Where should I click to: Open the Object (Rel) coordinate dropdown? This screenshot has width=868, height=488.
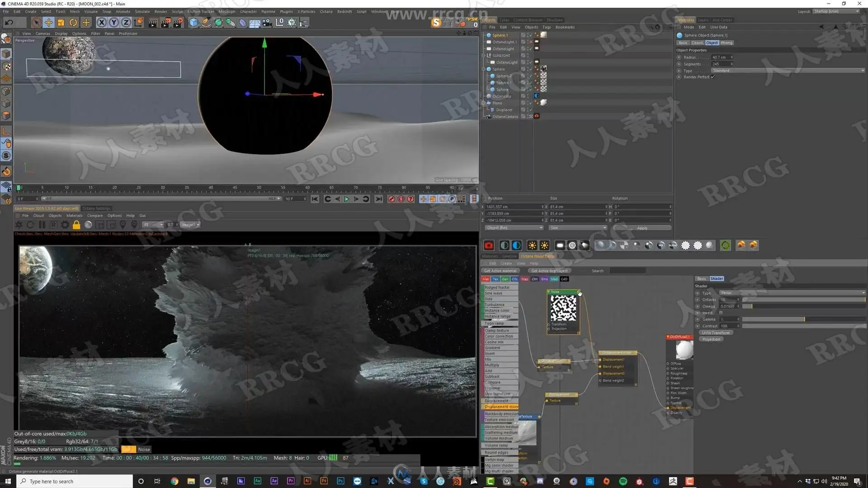click(x=514, y=228)
